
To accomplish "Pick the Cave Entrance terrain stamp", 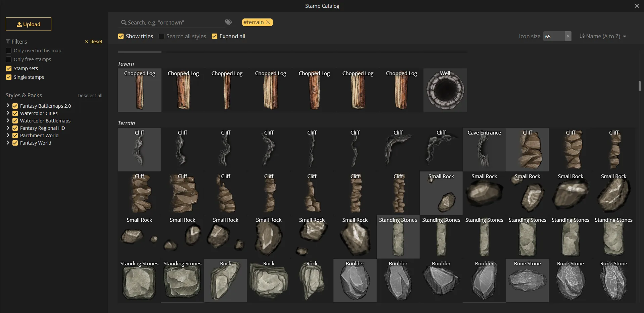I will [x=484, y=150].
